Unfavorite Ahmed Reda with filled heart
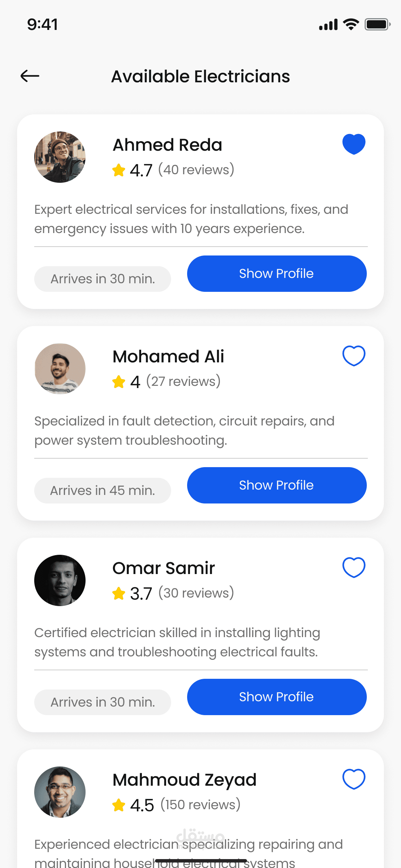The width and height of the screenshot is (401, 868). point(354,144)
